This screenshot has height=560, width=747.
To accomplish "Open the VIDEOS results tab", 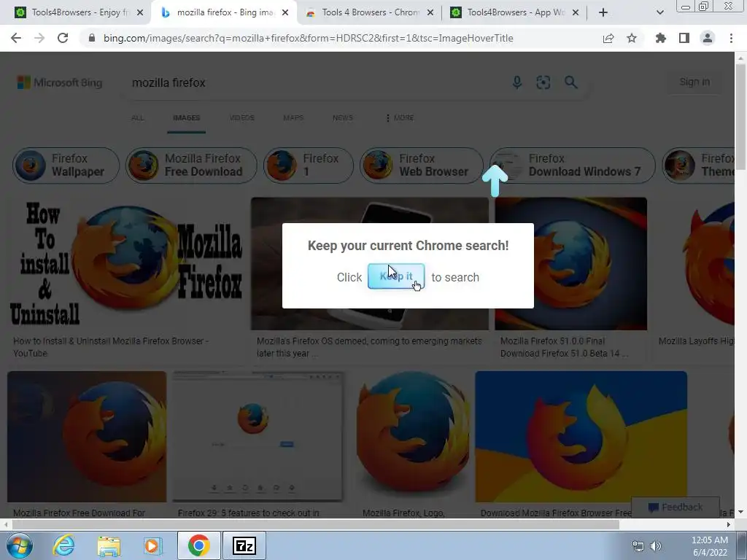I will (242, 117).
